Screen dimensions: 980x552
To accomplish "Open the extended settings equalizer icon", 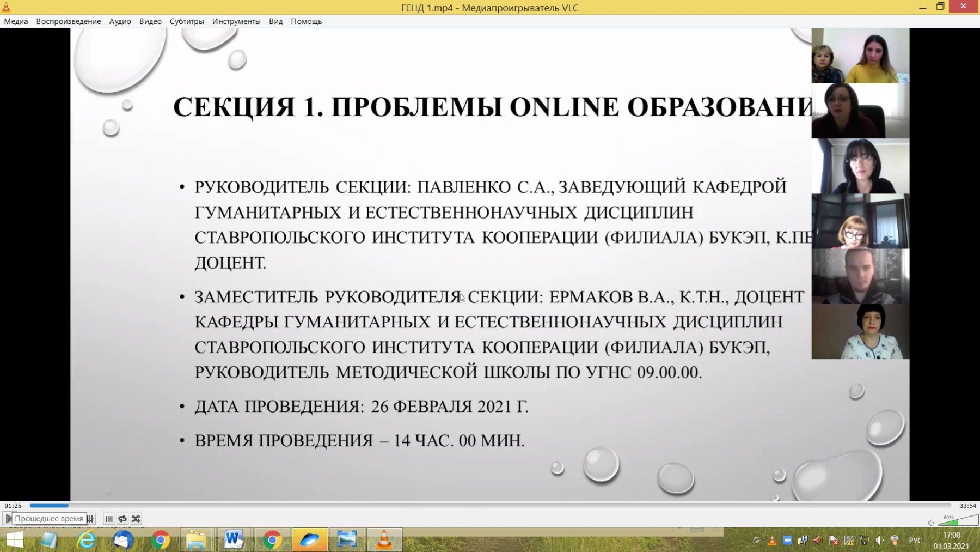I will [90, 519].
